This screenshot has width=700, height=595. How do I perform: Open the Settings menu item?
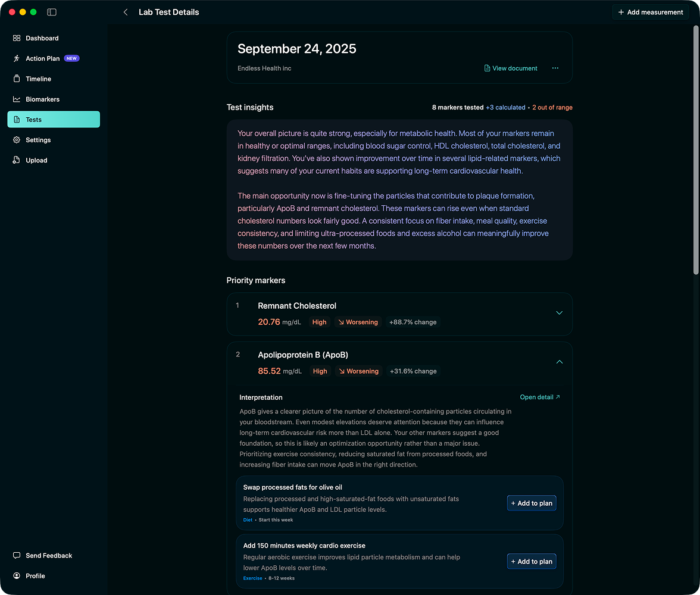54,140
